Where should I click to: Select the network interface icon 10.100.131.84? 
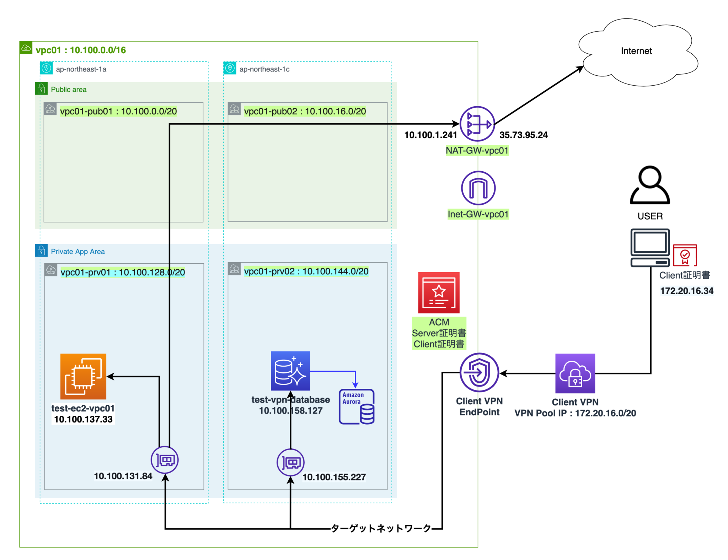coord(165,460)
